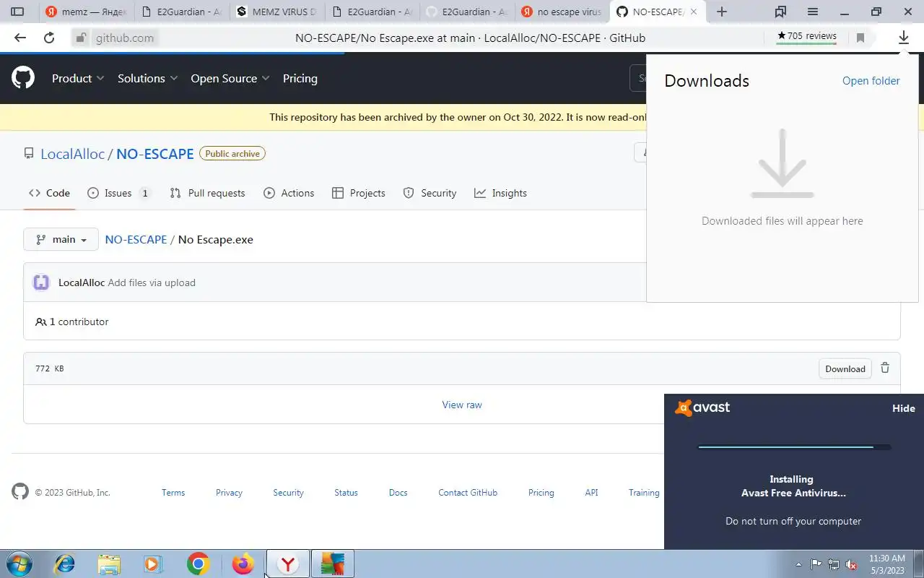Launch Firefox from taskbar
This screenshot has height=578, width=924.
pos(243,564)
